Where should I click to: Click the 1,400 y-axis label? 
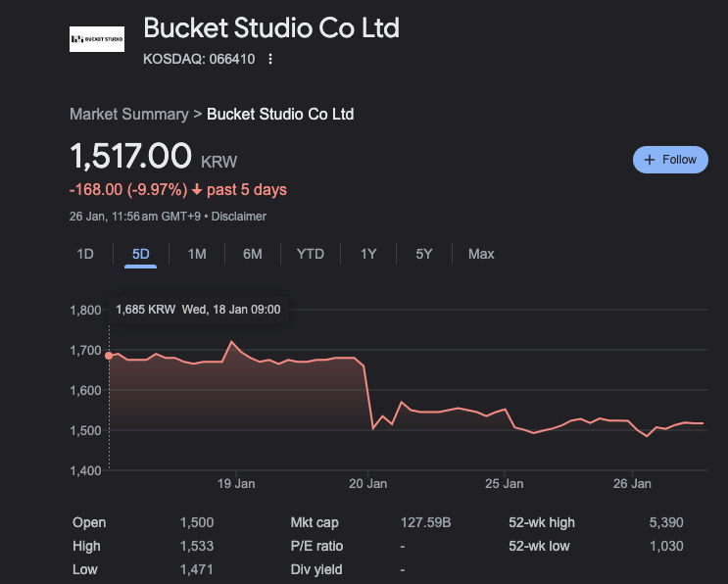[85, 470]
